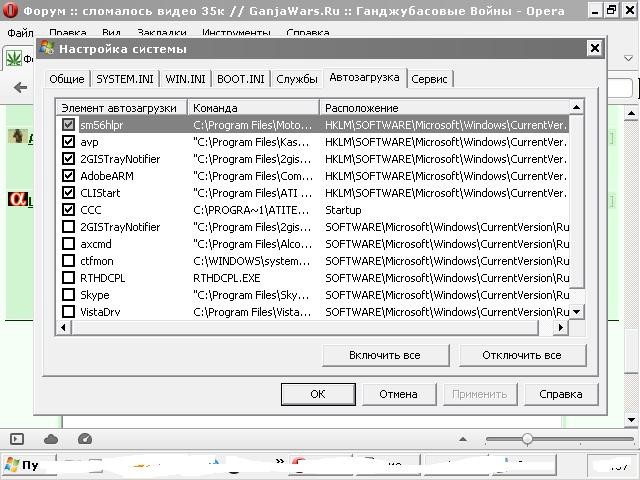
Task: Select the Startup location cell of CCC
Action: [343, 210]
